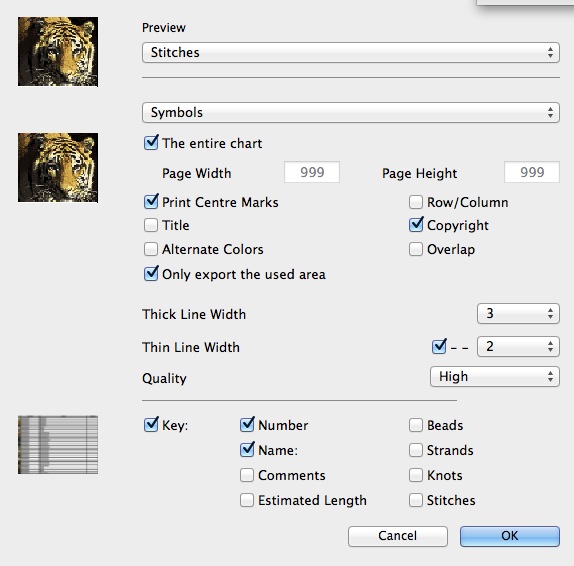Enable the Estimated Length checkbox
This screenshot has height=566, width=574.
[247, 500]
